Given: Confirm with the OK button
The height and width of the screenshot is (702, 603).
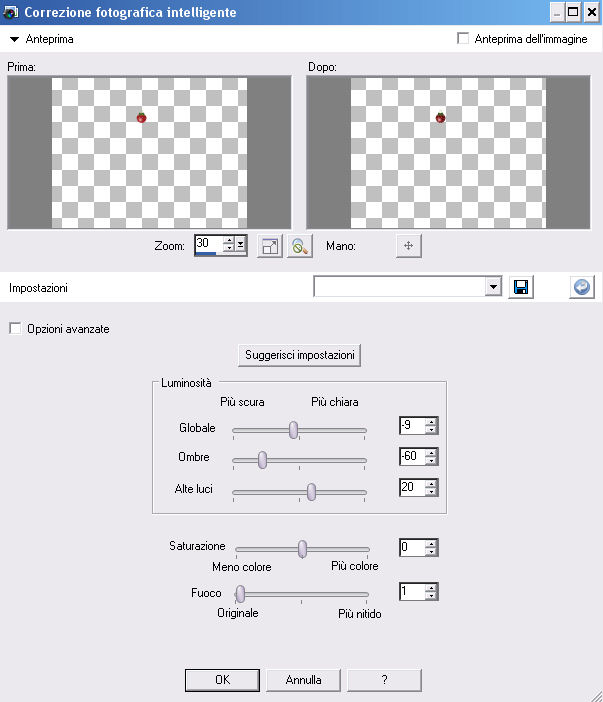Looking at the screenshot, I should [222, 680].
